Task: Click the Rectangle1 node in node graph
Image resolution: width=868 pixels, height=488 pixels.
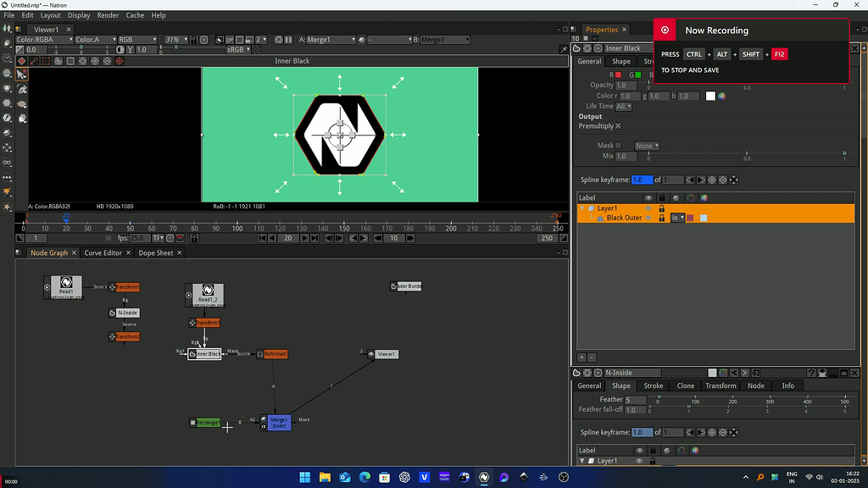Action: 205,423
